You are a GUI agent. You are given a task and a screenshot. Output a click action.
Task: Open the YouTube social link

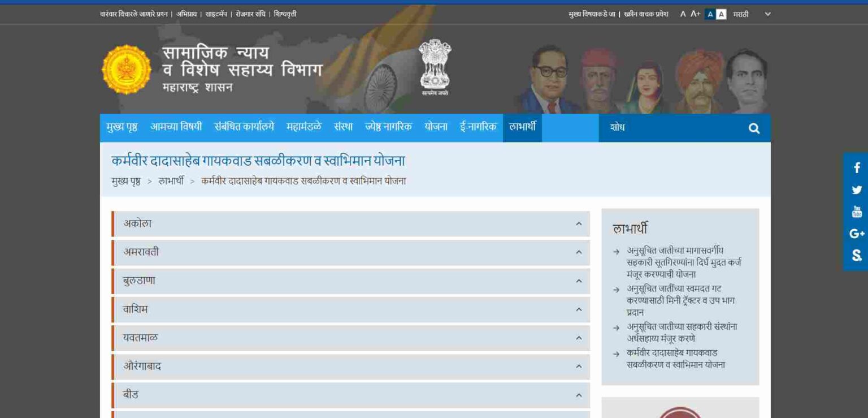pos(857,212)
